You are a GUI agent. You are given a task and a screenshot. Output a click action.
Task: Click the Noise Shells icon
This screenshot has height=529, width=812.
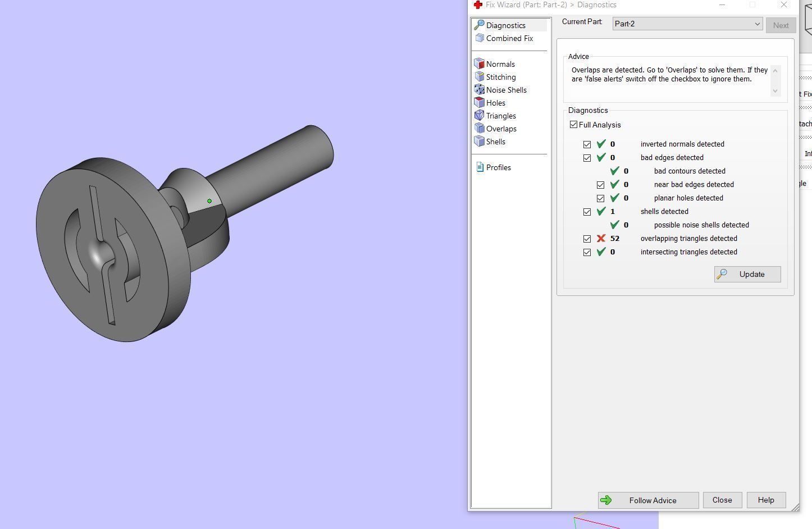tap(479, 90)
